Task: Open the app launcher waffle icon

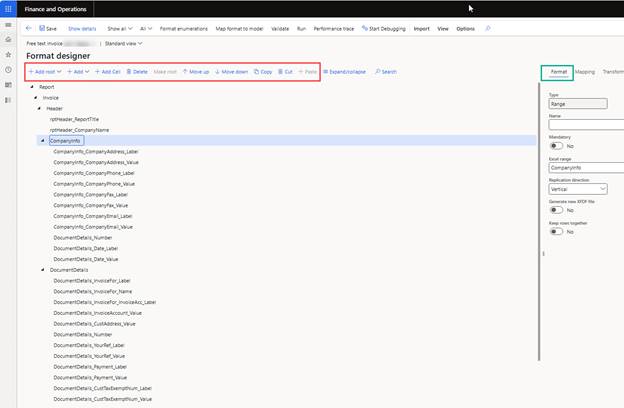Action: coord(8,8)
